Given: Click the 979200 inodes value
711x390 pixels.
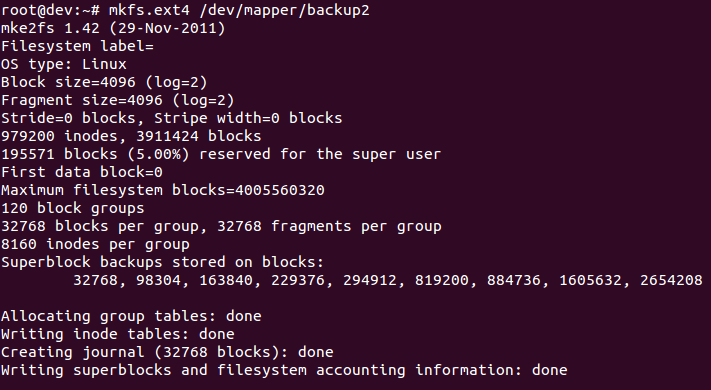Looking at the screenshot, I should (x=59, y=136).
